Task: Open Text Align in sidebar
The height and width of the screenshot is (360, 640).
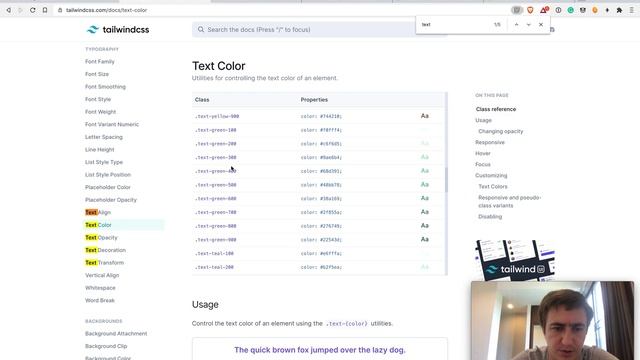Action: point(98,212)
